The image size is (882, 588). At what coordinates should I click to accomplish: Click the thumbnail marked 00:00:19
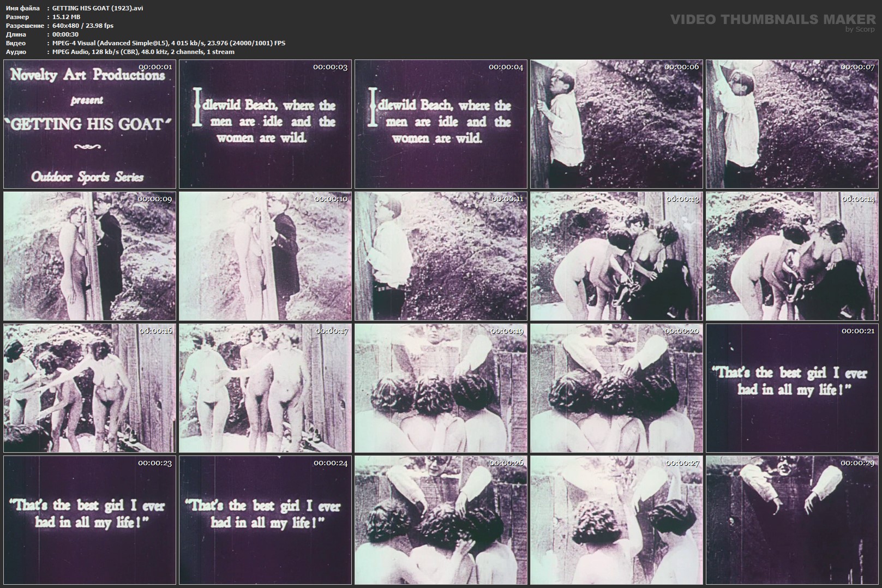click(441, 388)
